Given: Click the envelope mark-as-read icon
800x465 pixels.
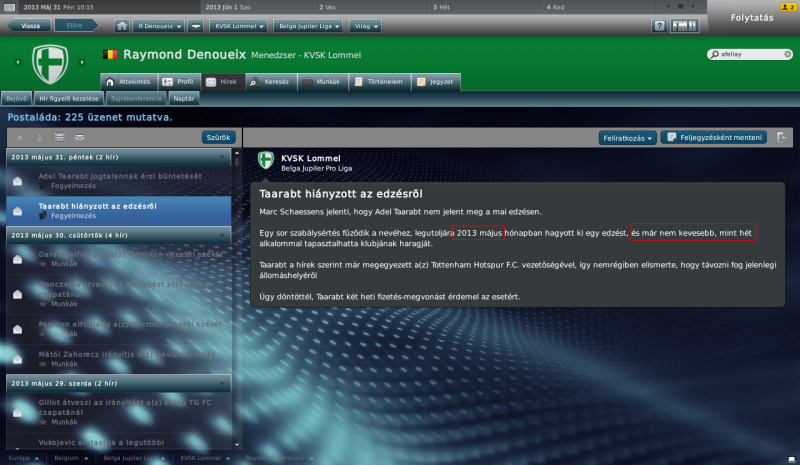Looking at the screenshot, I should pos(80,137).
